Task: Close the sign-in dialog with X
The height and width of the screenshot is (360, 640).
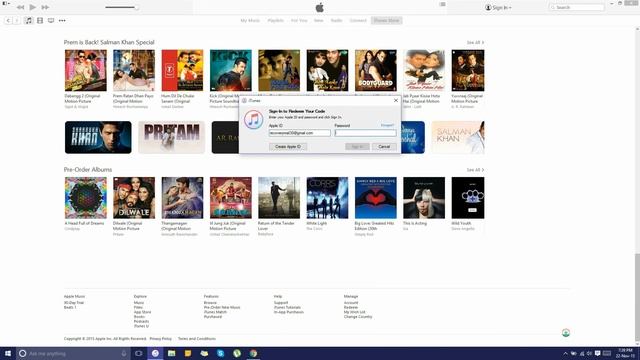Action: (396, 100)
